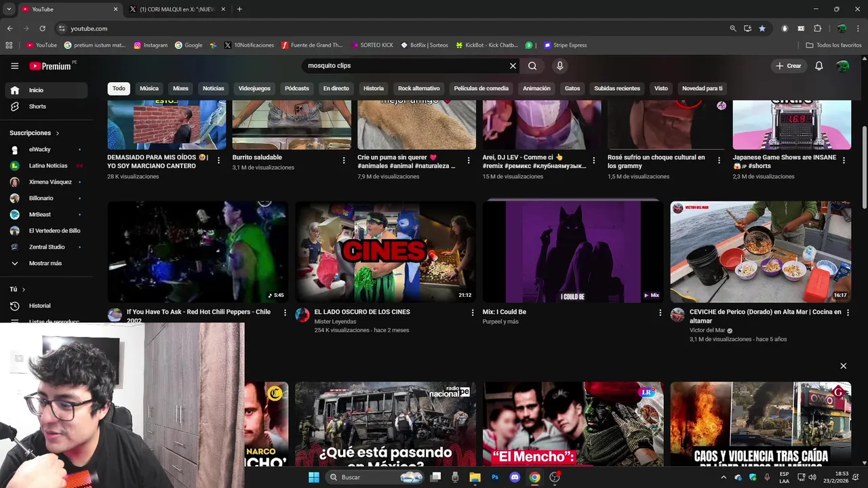Select the Videojuegos filter chip
Screen dimensions: 868x488
pyautogui.click(x=254, y=88)
